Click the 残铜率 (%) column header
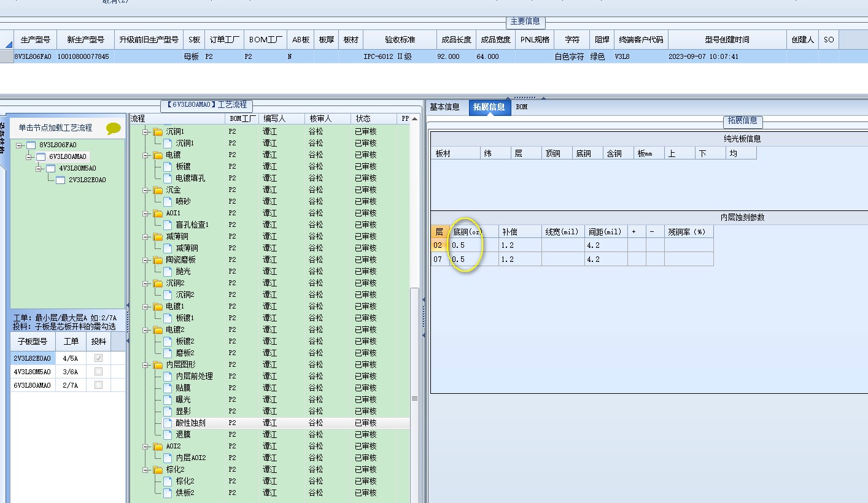Viewport: 868px width, 503px height. [x=689, y=232]
